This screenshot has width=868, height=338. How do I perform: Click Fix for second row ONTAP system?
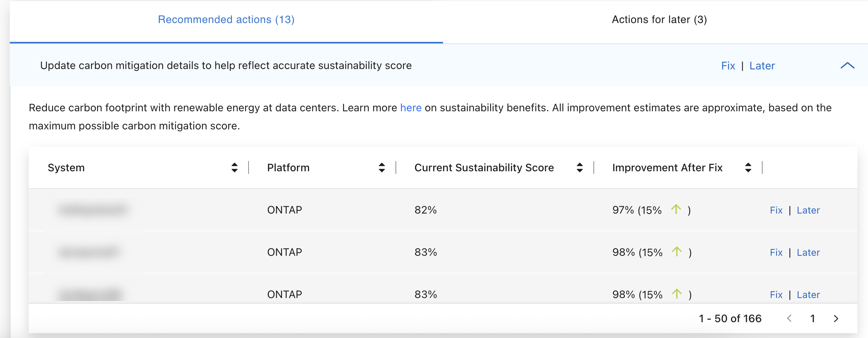[x=776, y=253]
